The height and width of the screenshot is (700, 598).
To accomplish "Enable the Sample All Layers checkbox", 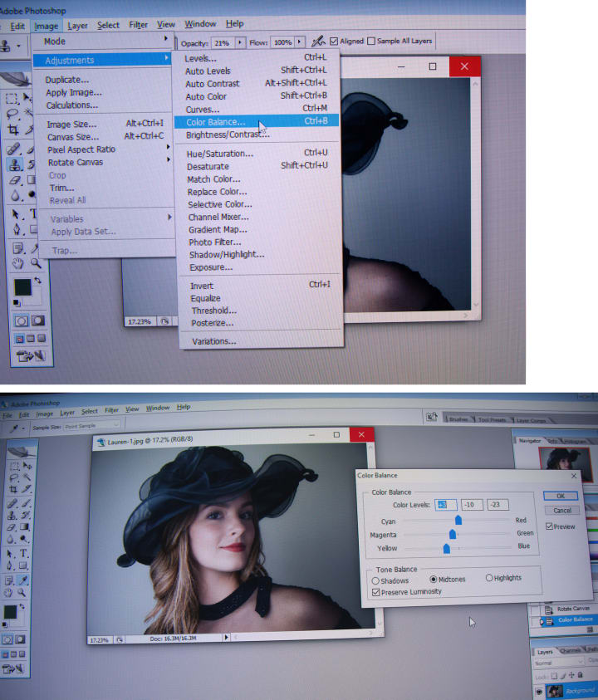I will click(371, 41).
